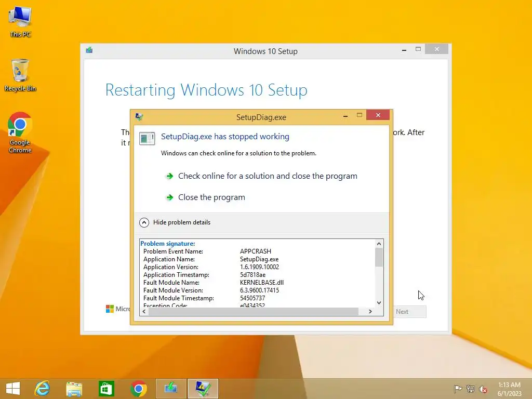
Task: Select fault module timestamp 54505737
Action: (252, 298)
